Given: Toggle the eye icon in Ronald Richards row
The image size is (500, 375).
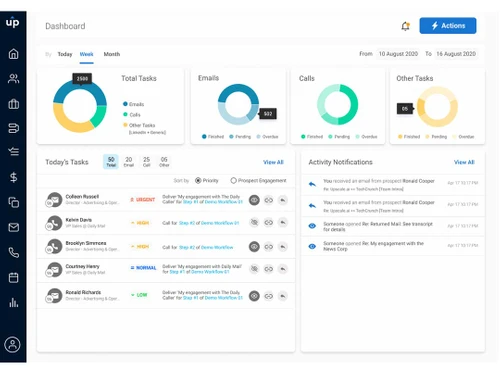Looking at the screenshot, I should click(254, 296).
